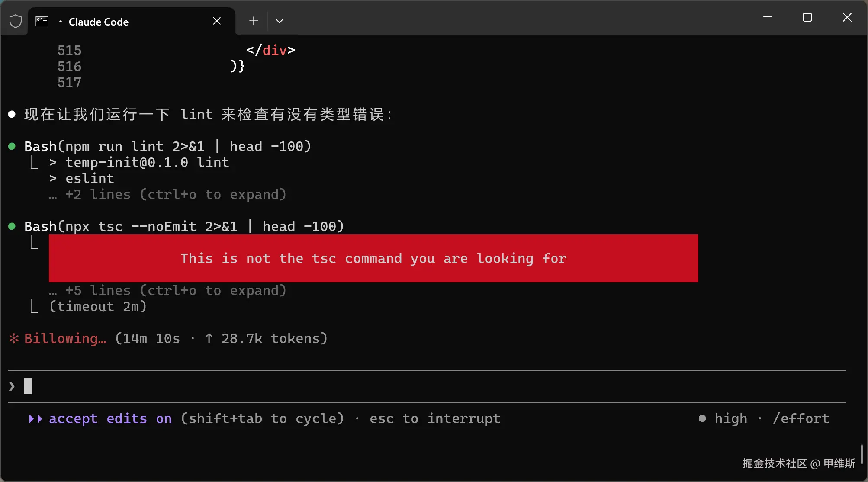Viewport: 868px width, 482px height.
Task: Expand the +2 lines collapsed output
Action: click(175, 195)
